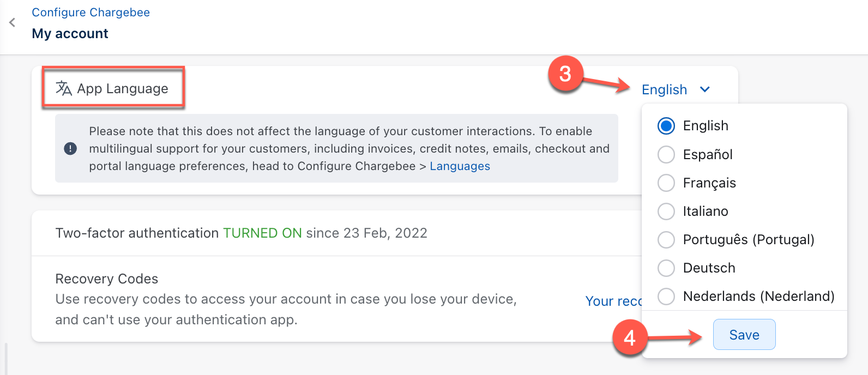Select Nederlands (Nederland) radio button
The image size is (868, 375).
tap(666, 296)
